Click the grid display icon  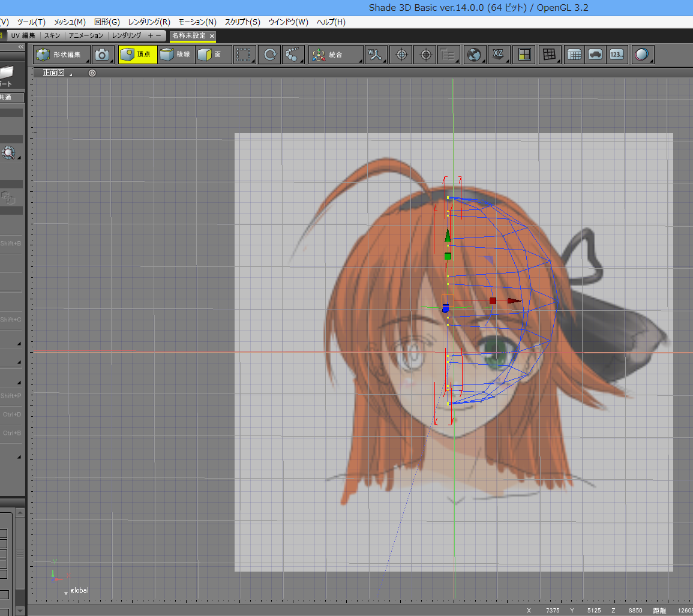[548, 55]
